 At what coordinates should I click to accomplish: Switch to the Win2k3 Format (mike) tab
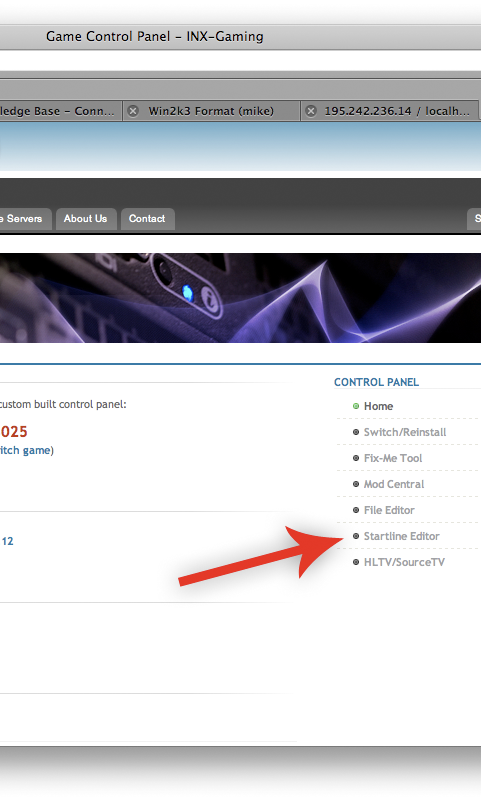click(211, 111)
